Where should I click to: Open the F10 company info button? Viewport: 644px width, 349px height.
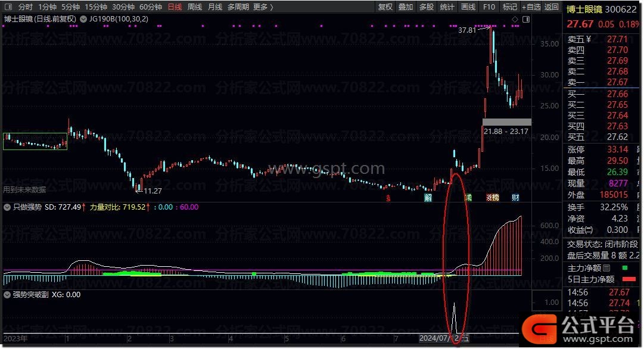tap(489, 7)
